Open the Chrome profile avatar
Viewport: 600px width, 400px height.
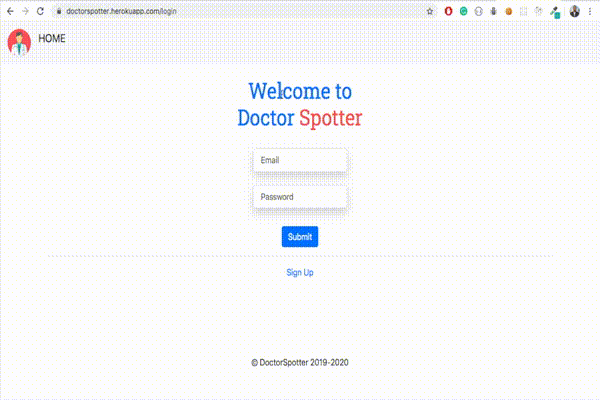pos(575,11)
